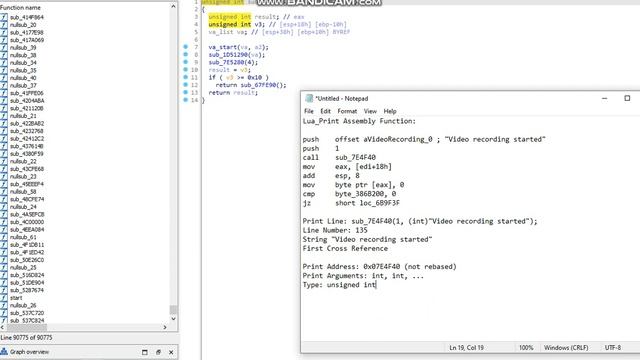This screenshot has height=360, width=640.
Task: Click 'Type: unsigned int' line in Notepad
Action: click(x=339, y=285)
